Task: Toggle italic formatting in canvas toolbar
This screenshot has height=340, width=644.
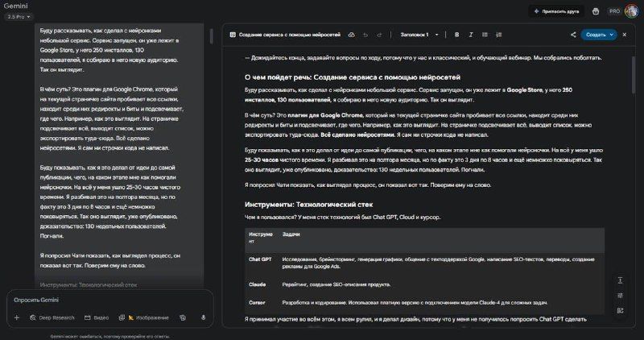Action: click(471, 35)
